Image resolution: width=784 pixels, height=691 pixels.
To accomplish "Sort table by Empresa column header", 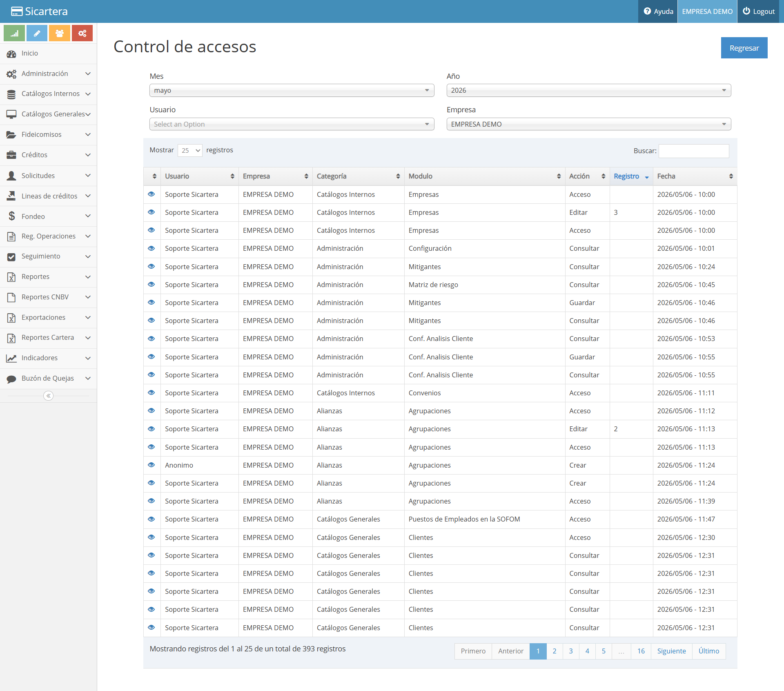I will coord(275,176).
